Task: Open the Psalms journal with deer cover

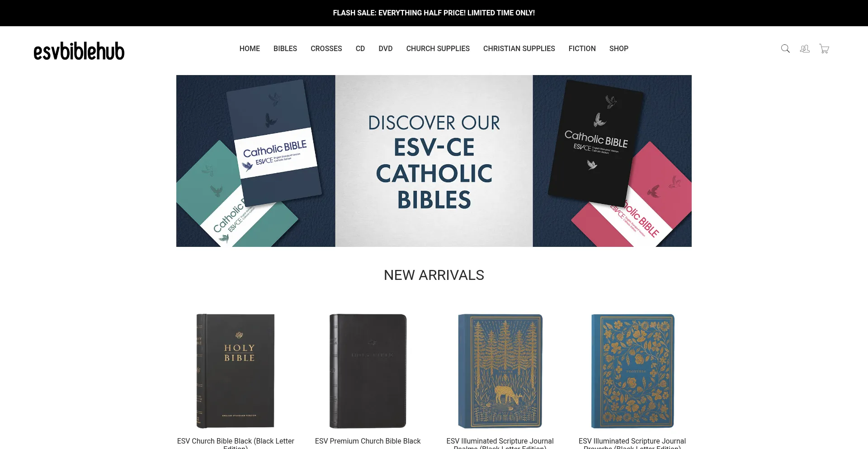Action: coord(500,371)
